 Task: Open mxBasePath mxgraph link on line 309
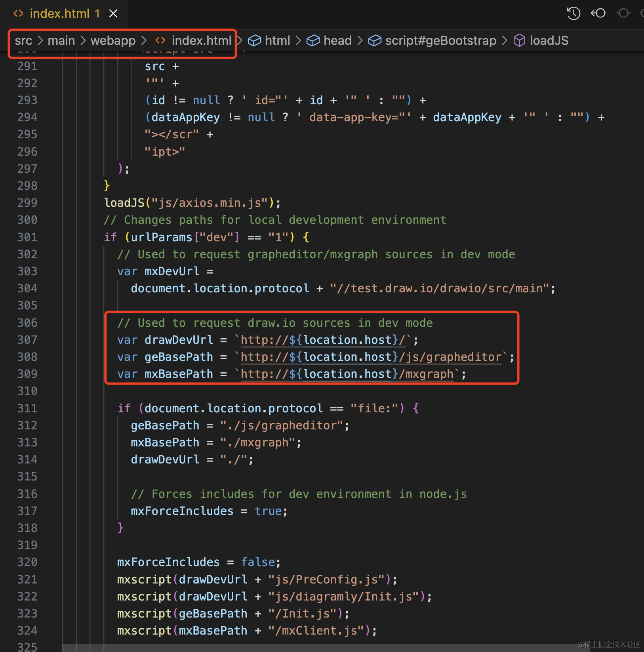coord(347,374)
